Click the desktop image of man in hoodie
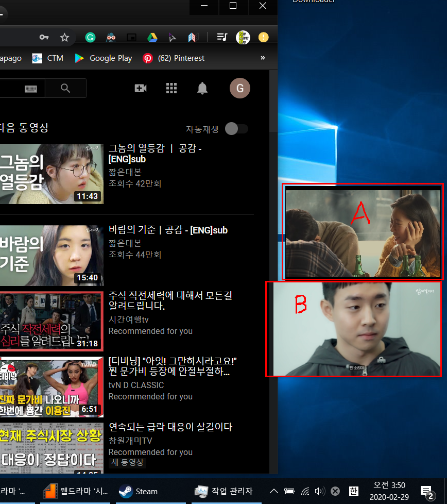The width and height of the screenshot is (447, 504). [356, 329]
